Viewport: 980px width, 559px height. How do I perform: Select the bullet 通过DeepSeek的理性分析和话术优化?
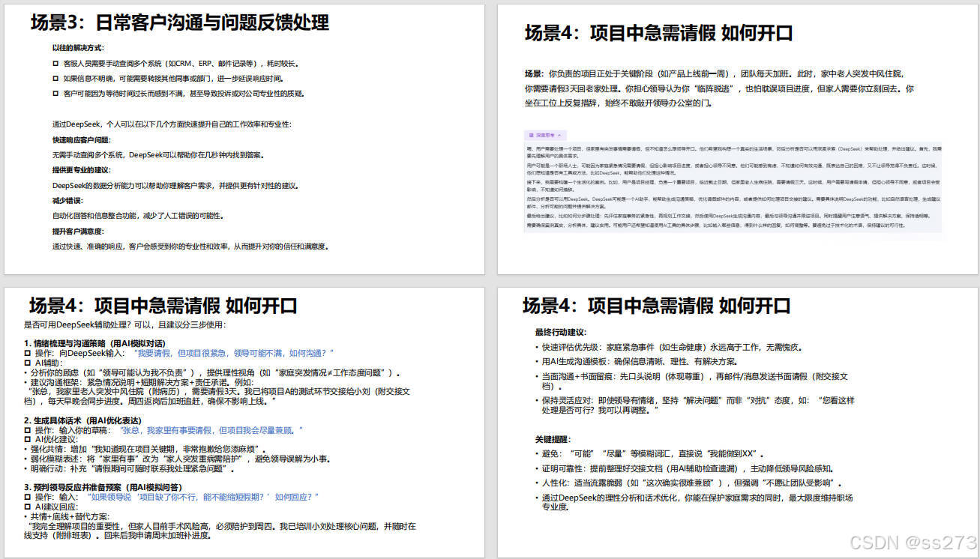[x=694, y=502]
